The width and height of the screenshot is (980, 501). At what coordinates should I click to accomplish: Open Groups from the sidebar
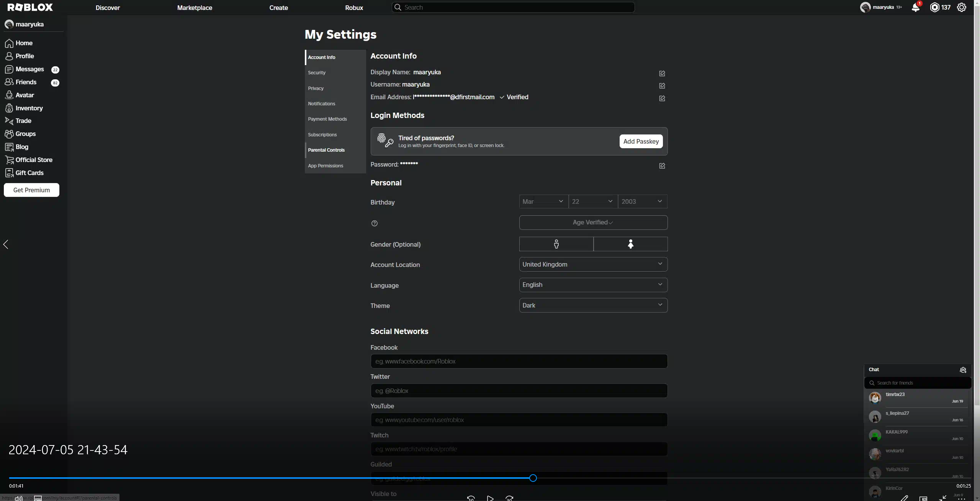(21, 134)
